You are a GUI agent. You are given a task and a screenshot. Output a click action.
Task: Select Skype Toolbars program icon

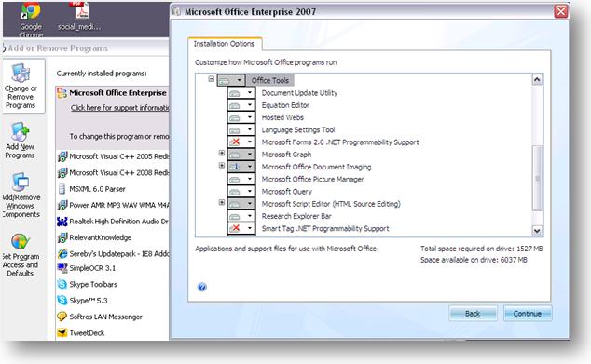(x=62, y=284)
